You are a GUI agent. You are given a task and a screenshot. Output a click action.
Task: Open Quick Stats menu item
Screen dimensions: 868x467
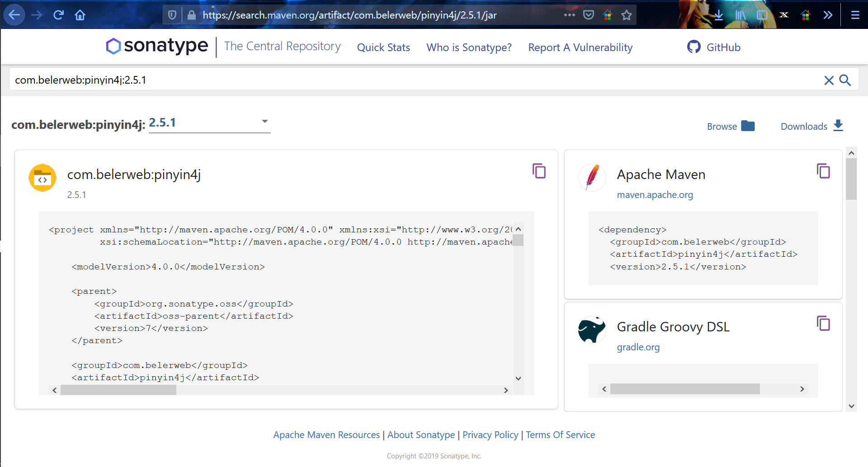tap(383, 47)
